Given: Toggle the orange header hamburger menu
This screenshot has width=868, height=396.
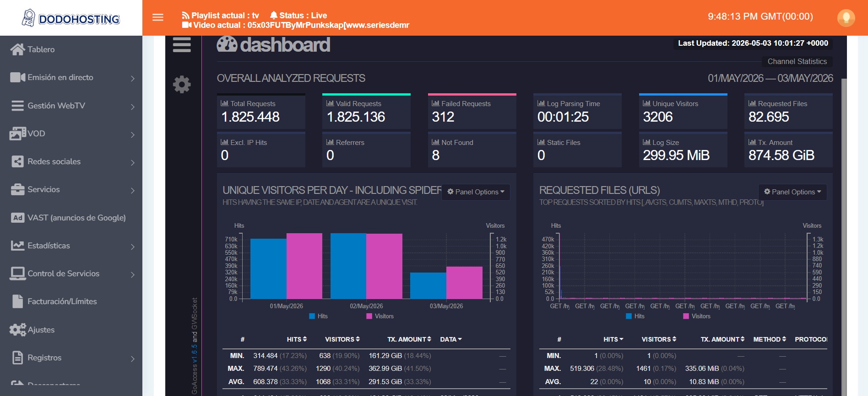Looking at the screenshot, I should 158,17.
